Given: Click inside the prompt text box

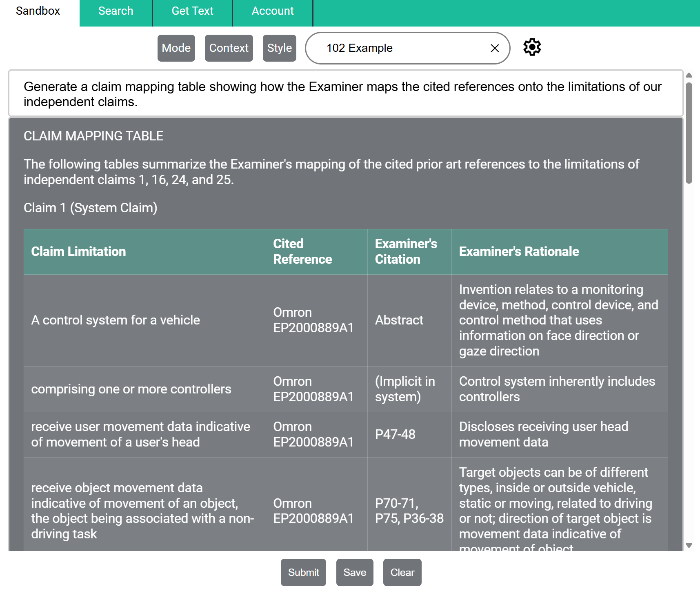Looking at the screenshot, I should coord(343,94).
